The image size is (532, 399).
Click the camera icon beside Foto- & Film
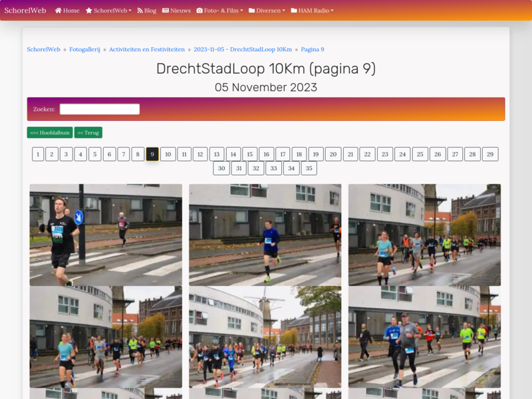pyautogui.click(x=199, y=11)
